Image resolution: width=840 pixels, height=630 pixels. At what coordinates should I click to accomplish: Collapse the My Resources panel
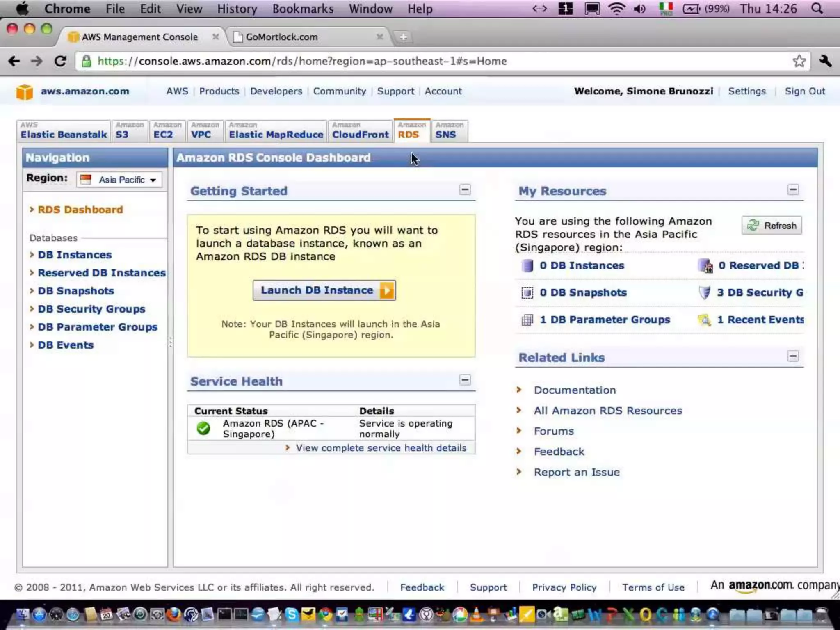click(x=793, y=189)
